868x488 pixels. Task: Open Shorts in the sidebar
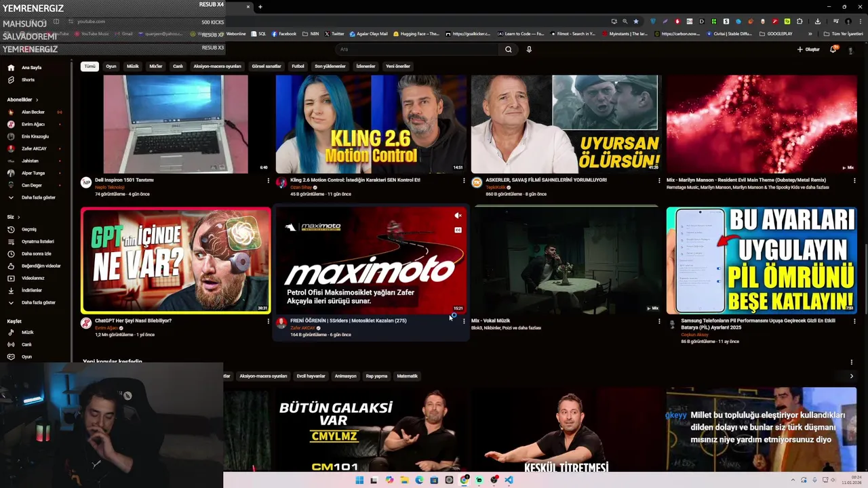[x=28, y=80]
